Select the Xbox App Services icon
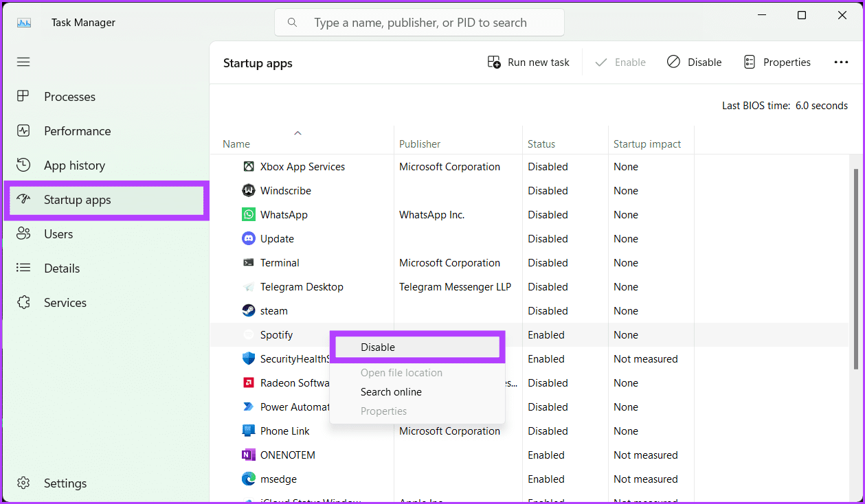Screen dimensions: 865x504 click(x=248, y=166)
